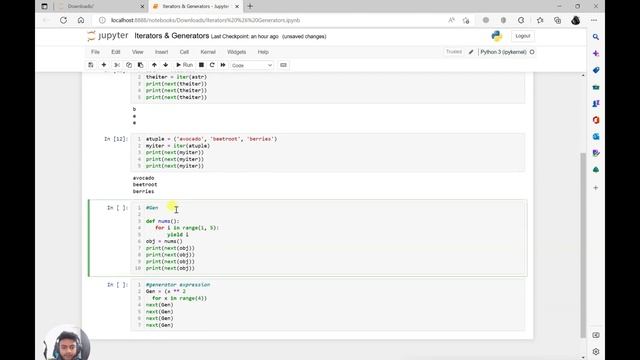The height and width of the screenshot is (360, 640).
Task: Click the Logout button
Action: tap(522, 36)
